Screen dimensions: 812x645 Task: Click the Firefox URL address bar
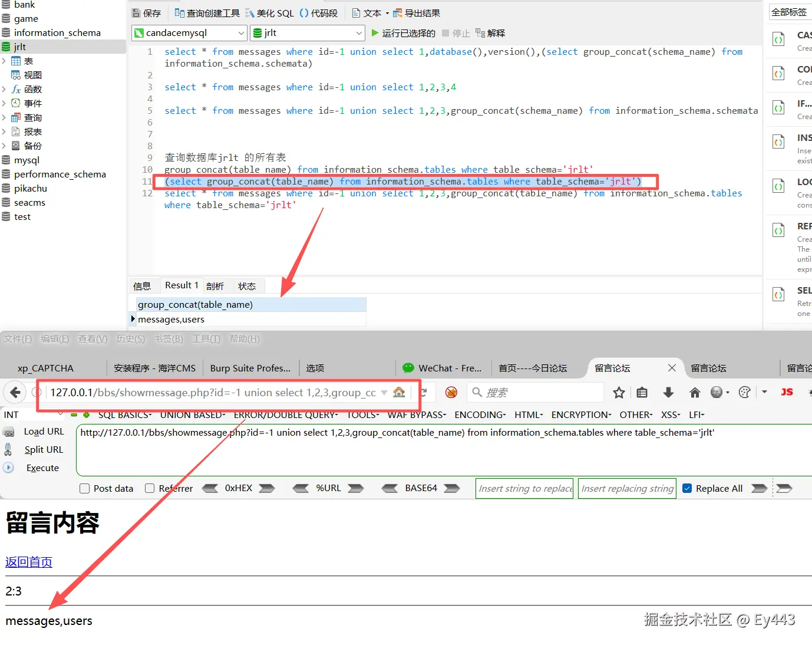[212, 393]
